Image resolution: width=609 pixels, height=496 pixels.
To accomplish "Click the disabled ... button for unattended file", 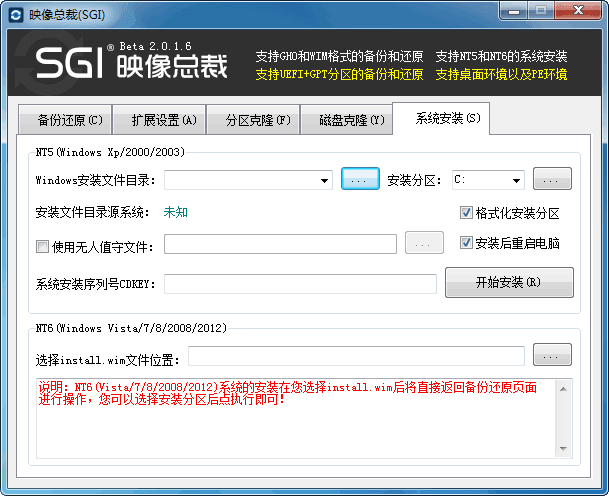I will pos(424,243).
